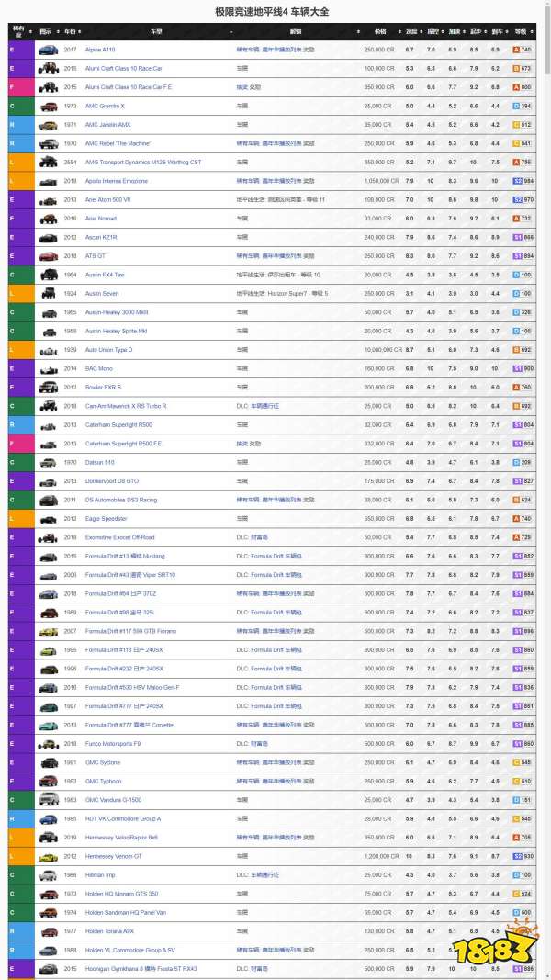Screen dimensions: 551x980
Task: Sort table by the 价格 price column
Action: point(383,31)
